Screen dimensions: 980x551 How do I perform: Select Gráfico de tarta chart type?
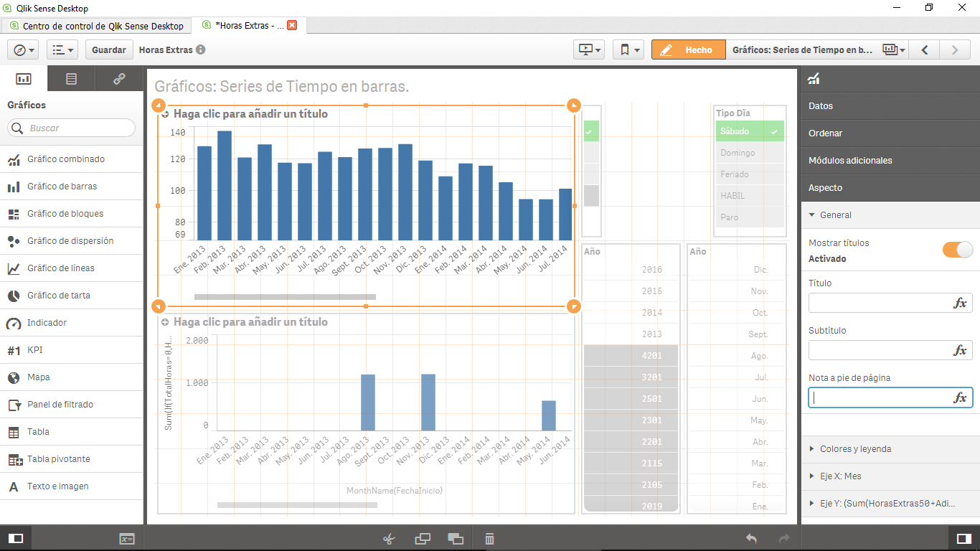point(72,296)
